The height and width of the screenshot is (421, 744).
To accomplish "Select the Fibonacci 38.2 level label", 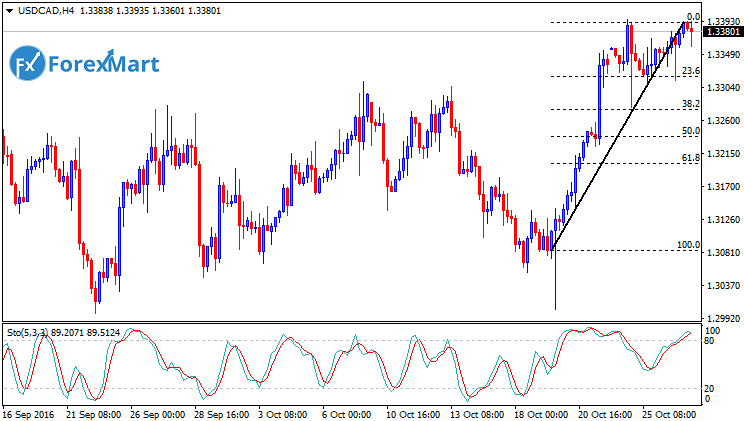I will [690, 104].
